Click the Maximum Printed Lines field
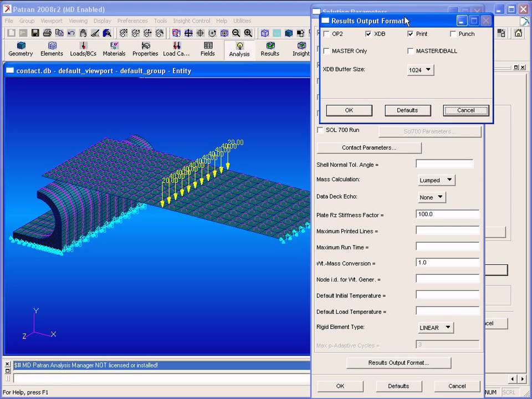This screenshot has width=532, height=399. pyautogui.click(x=448, y=231)
